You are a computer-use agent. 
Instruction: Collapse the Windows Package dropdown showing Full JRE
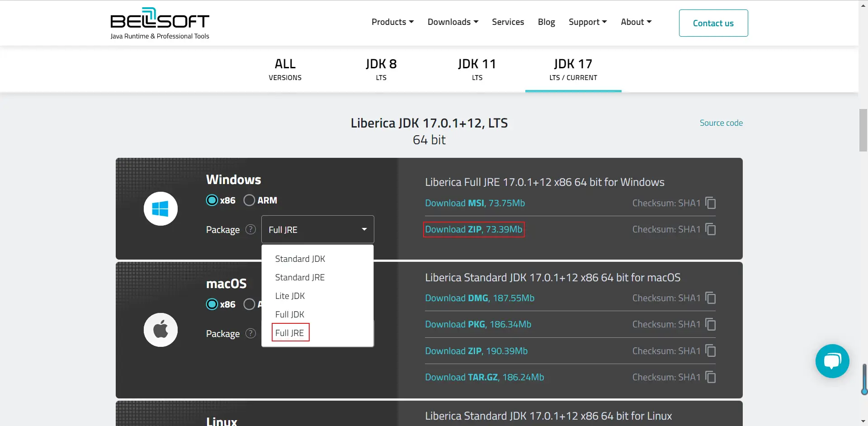(x=317, y=230)
